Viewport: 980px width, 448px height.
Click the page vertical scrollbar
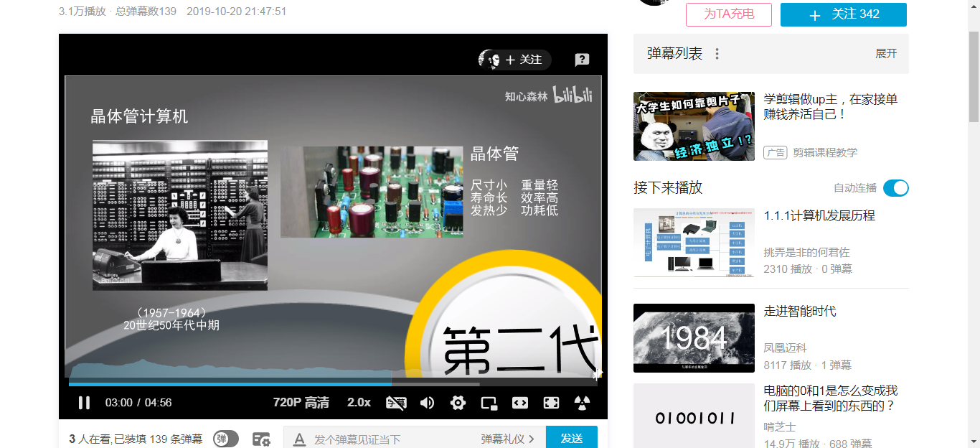tap(974, 75)
